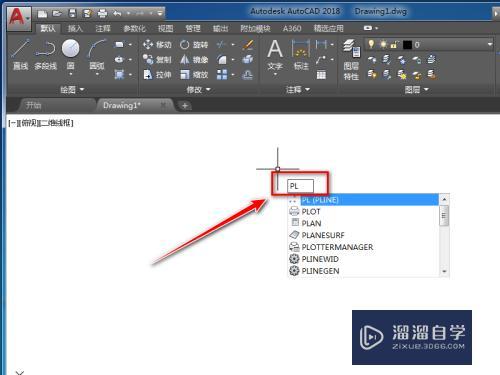Select the Circle tool (圆)
500x375 pixels.
[70, 53]
